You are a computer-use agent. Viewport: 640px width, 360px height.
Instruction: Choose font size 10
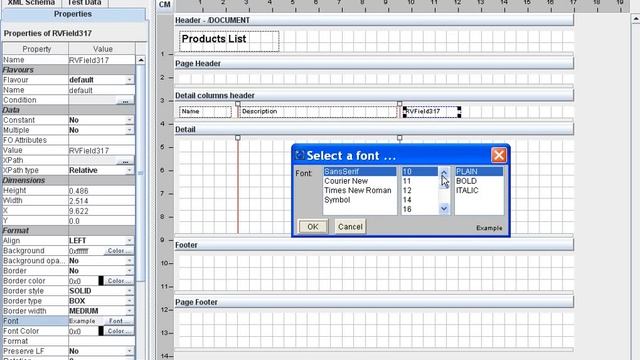click(420, 171)
